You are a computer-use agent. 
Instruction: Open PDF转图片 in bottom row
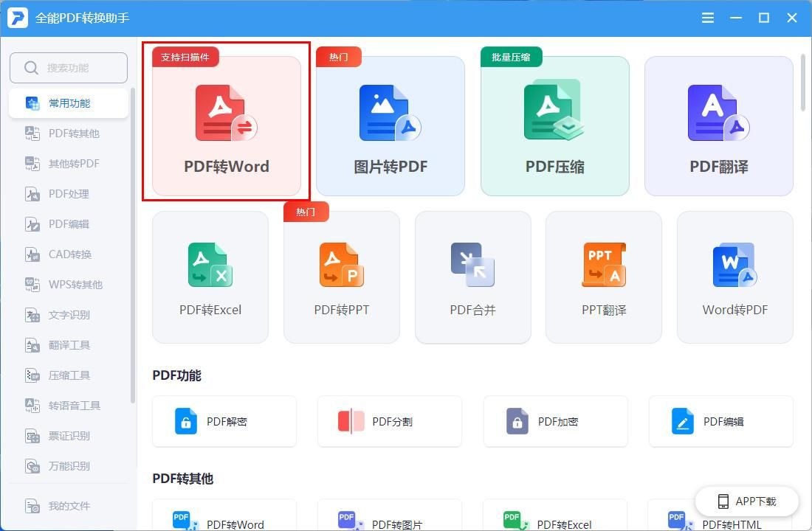[390, 516]
